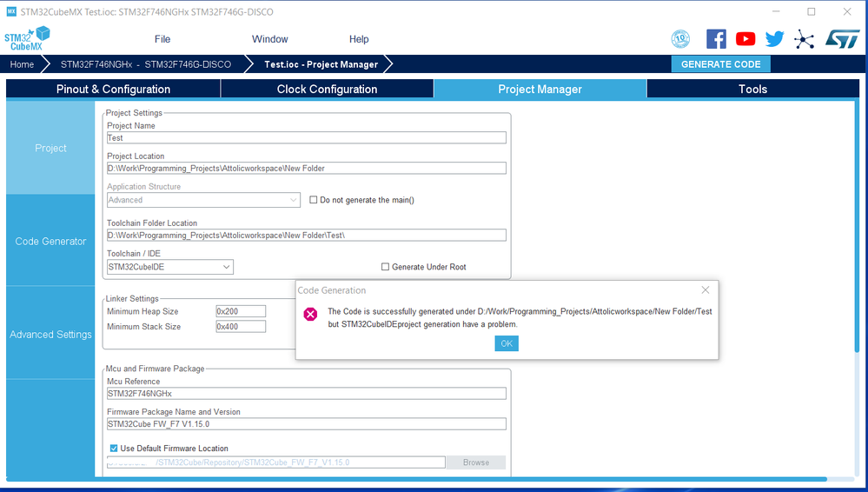Switch to Pinout & Configuration tab

[114, 90]
